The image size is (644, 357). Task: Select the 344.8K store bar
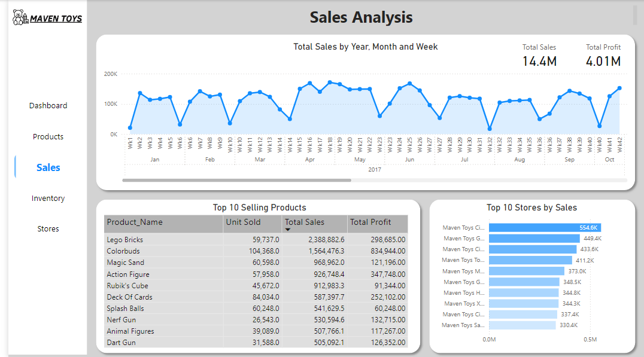[x=524, y=292]
